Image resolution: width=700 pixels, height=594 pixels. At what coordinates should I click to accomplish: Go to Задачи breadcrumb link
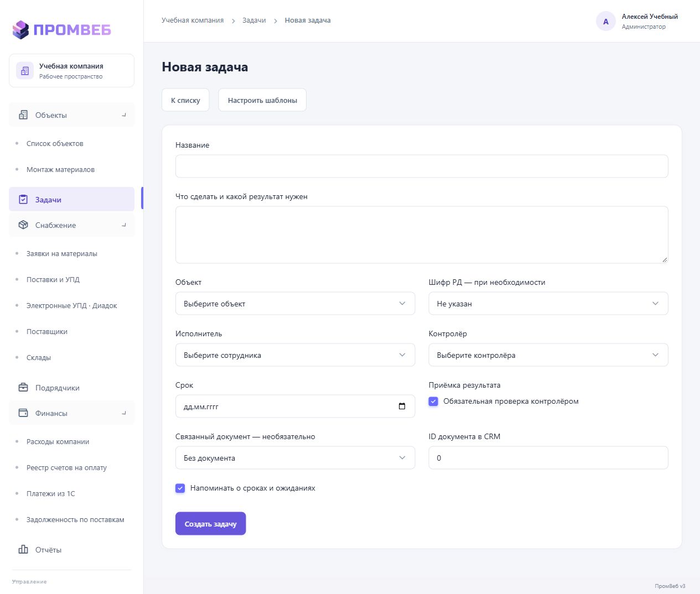(x=254, y=20)
